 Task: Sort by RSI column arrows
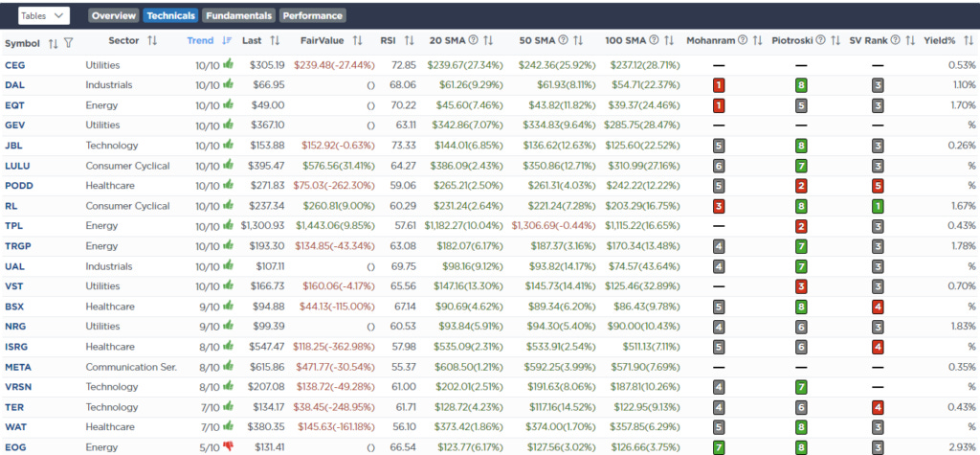410,40
